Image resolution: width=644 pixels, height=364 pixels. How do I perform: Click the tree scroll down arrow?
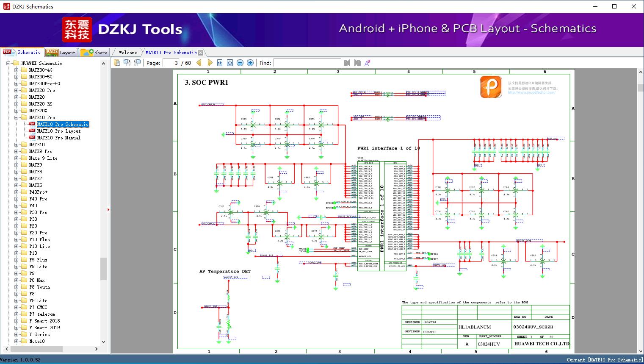pyautogui.click(x=103, y=342)
